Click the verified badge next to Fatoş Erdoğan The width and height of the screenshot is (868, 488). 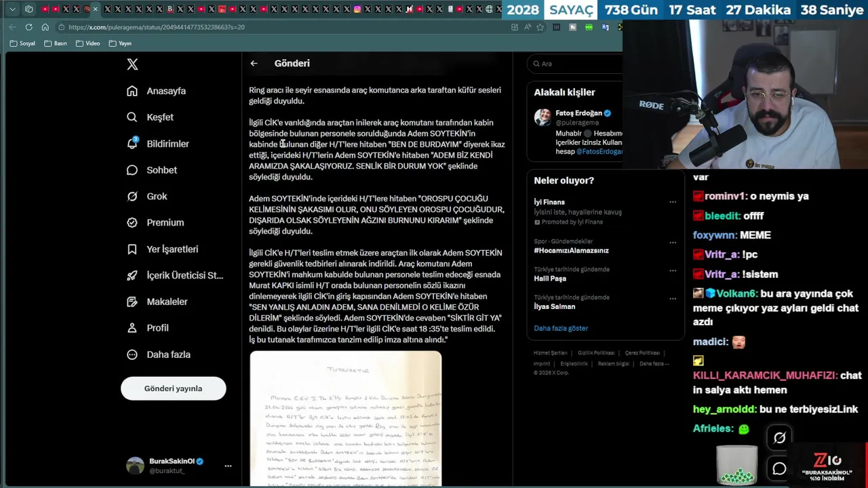608,113
